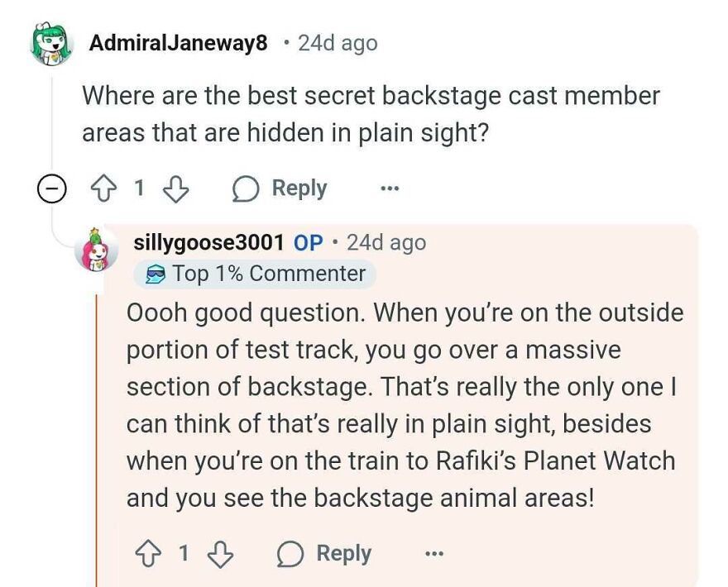Image resolution: width=728 pixels, height=587 pixels.
Task: Collapse AdmiralJaneway8's comment thread
Action: (50, 189)
